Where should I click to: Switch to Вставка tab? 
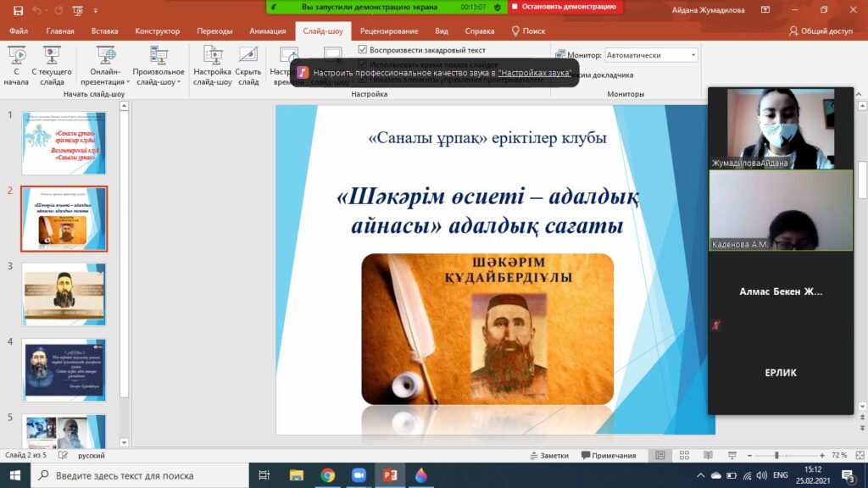[104, 31]
